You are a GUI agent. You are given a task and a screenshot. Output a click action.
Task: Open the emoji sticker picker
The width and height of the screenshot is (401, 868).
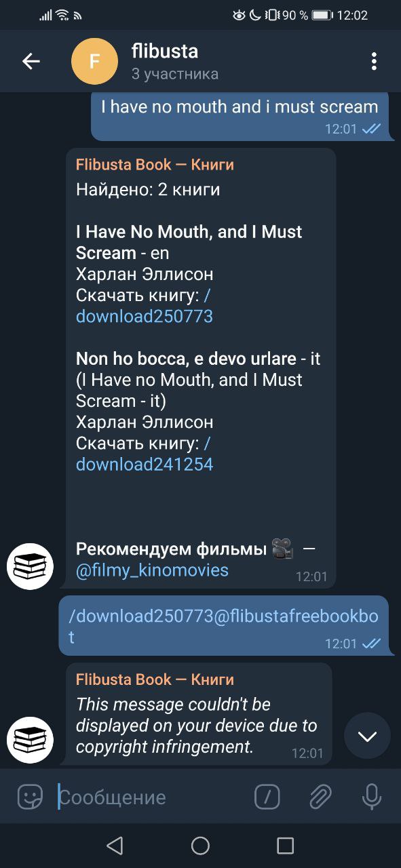coord(30,797)
